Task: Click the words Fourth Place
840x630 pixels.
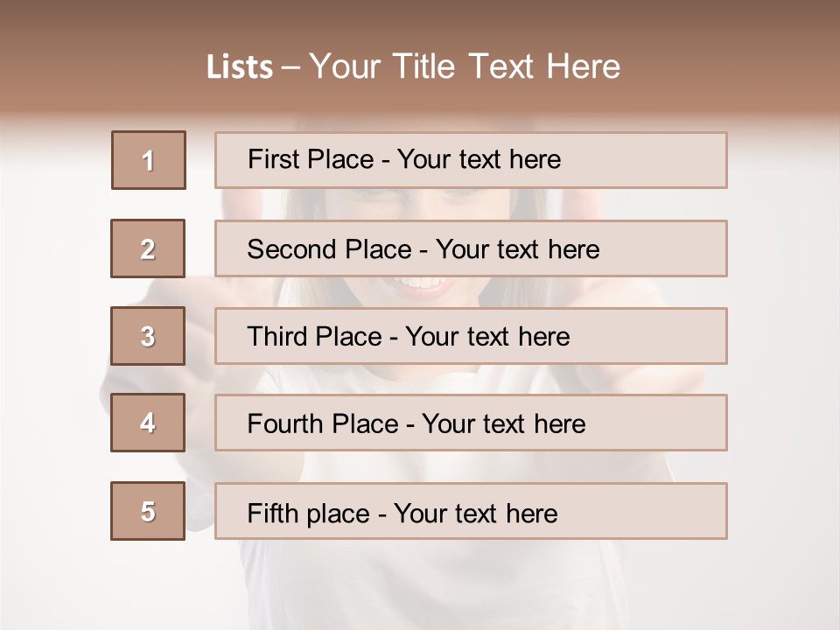Action: pyautogui.click(x=323, y=423)
